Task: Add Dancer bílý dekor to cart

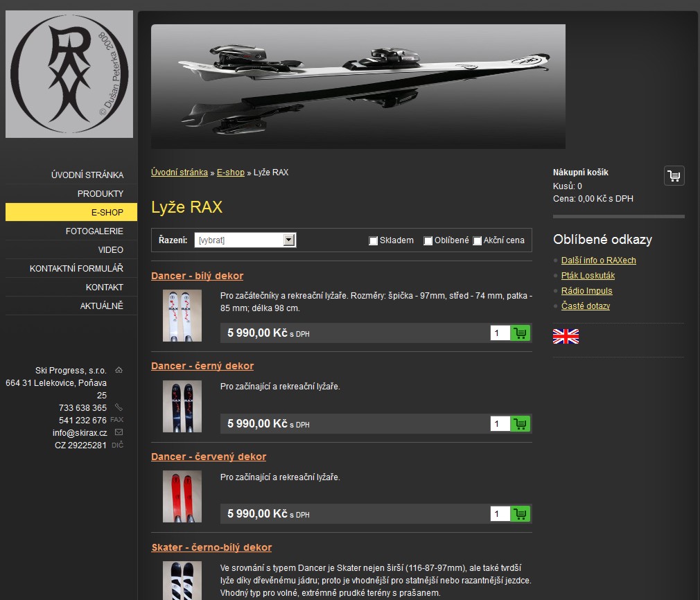Action: 520,333
